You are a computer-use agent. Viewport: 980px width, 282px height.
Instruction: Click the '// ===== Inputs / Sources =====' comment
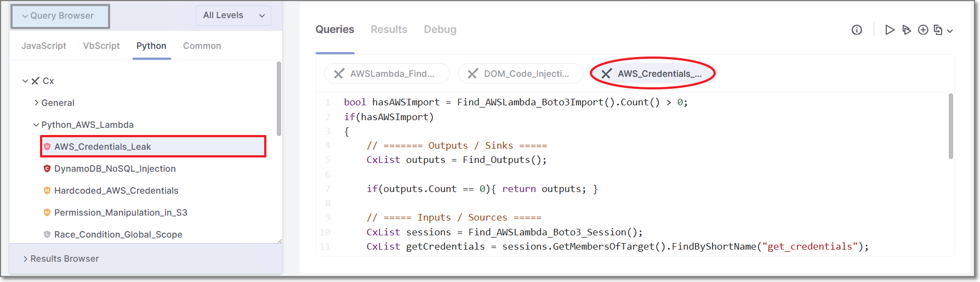[x=454, y=217]
